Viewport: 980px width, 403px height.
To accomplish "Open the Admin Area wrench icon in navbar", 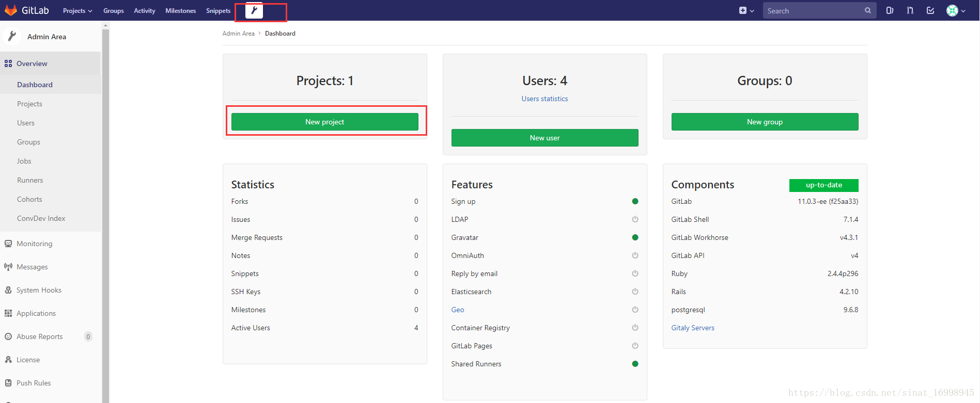I will [x=254, y=10].
